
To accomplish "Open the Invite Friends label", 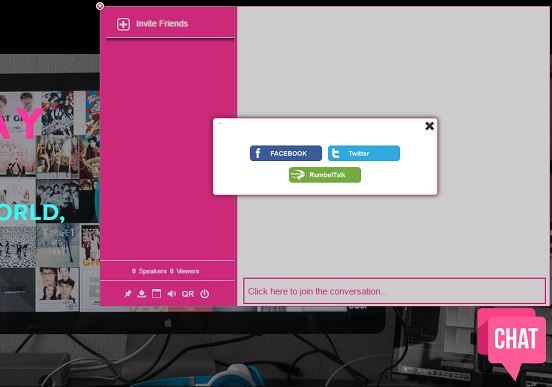I will point(162,24).
